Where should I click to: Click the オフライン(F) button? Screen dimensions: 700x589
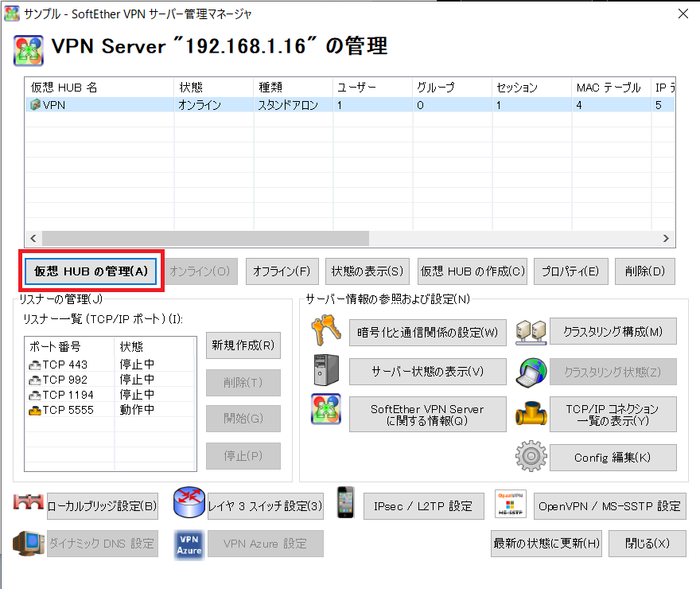282,271
